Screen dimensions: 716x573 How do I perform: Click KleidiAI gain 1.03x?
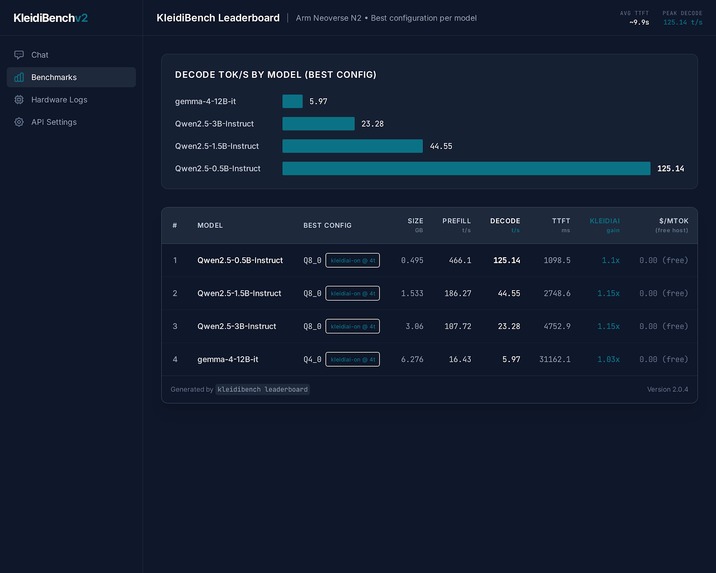point(608,359)
